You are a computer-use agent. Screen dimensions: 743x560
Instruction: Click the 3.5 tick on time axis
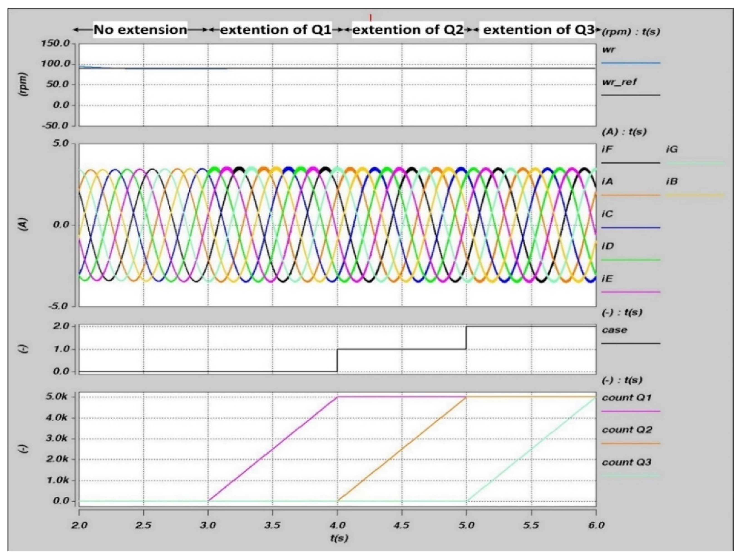pyautogui.click(x=273, y=525)
